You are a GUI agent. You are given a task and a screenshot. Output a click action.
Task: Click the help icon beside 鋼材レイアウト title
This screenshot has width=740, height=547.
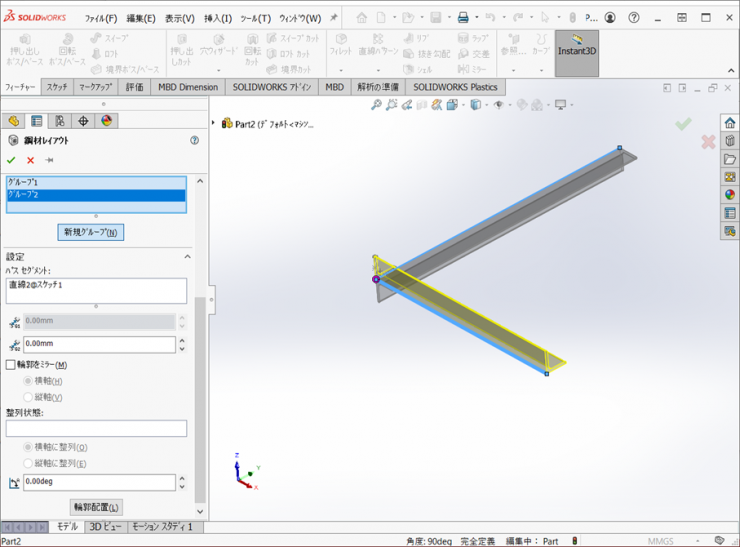tap(194, 141)
